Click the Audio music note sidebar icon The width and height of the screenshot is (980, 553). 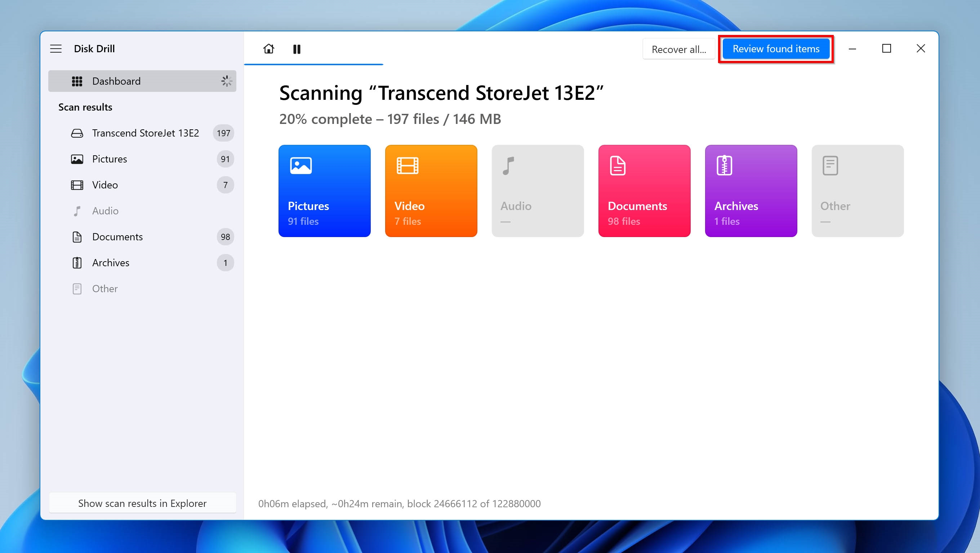77,211
